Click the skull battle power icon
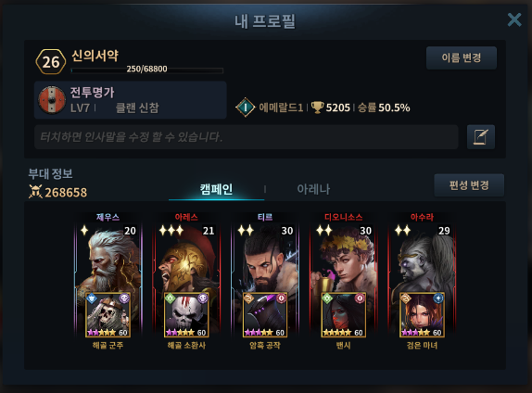 35,192
